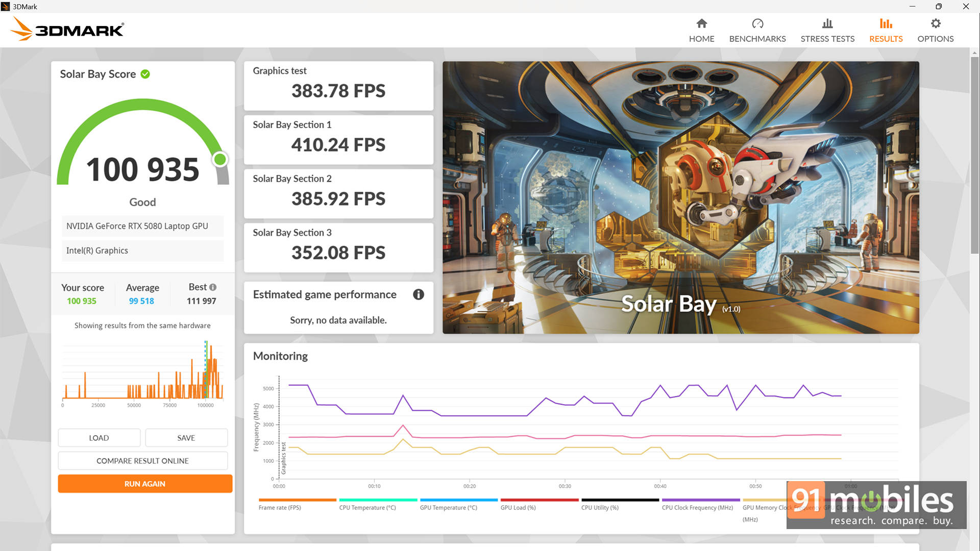Select RESULTS tab label
Image resolution: width=980 pixels, height=551 pixels.
(886, 39)
